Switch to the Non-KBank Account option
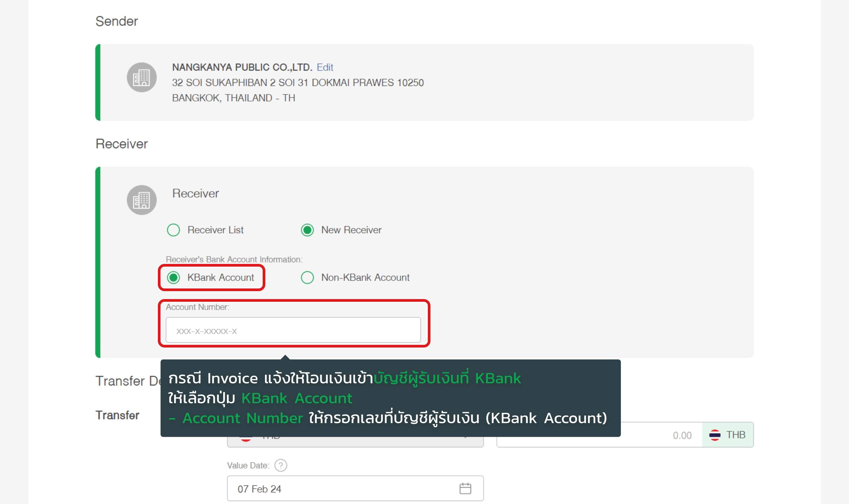 tap(307, 278)
